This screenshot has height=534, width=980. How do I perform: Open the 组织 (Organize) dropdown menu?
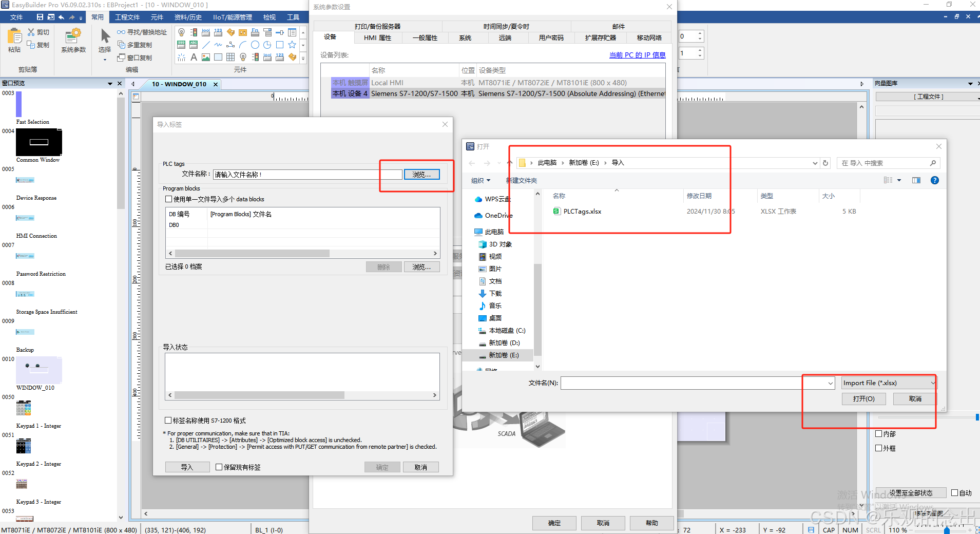[x=481, y=180]
